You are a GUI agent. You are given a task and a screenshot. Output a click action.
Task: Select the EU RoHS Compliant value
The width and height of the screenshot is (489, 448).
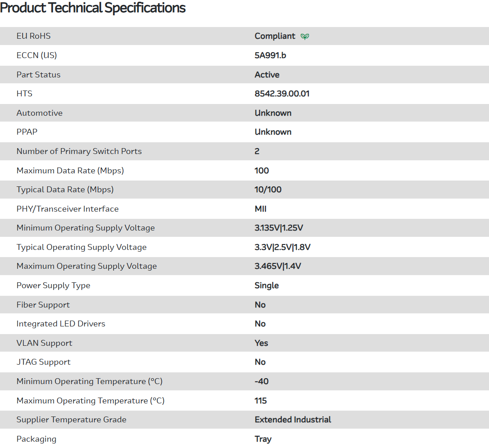tap(275, 36)
